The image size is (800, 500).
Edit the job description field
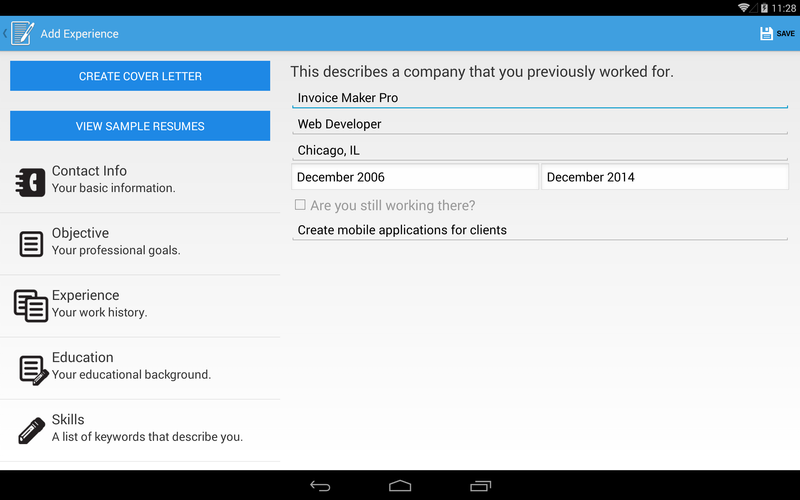540,230
